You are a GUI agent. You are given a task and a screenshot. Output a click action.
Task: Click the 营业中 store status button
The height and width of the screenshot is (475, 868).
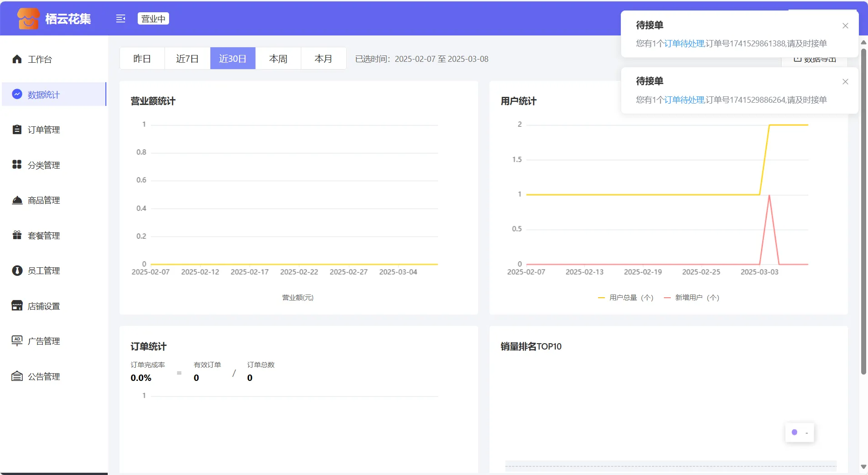(153, 19)
